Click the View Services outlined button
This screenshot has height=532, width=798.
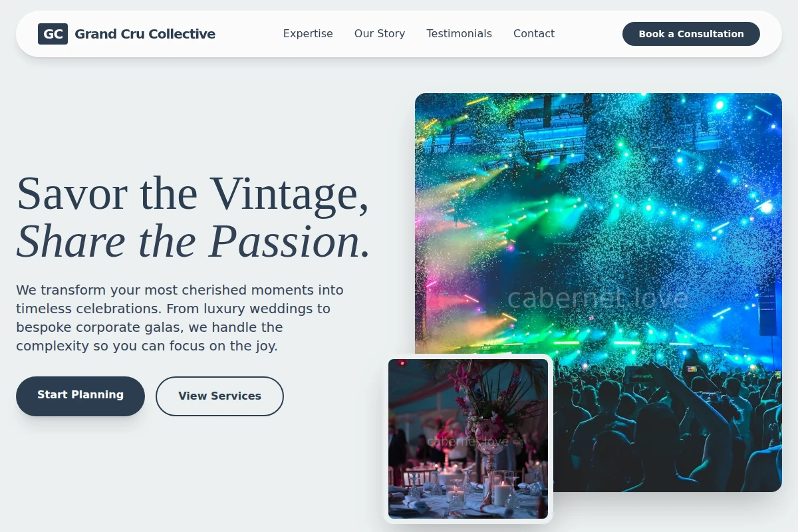pyautogui.click(x=219, y=396)
